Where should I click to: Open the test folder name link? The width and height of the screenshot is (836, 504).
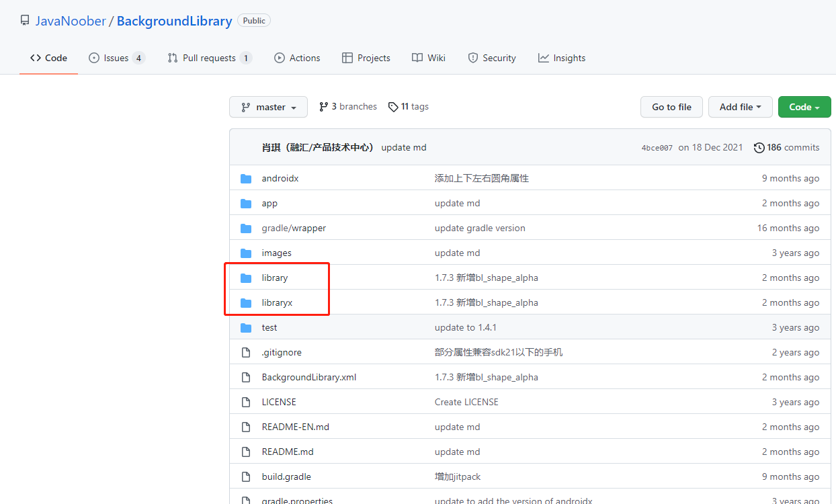click(269, 328)
